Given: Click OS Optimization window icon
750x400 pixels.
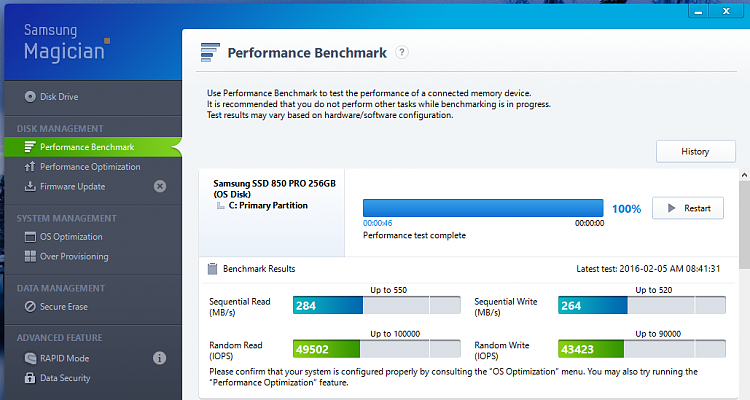Looking at the screenshot, I should tap(30, 237).
